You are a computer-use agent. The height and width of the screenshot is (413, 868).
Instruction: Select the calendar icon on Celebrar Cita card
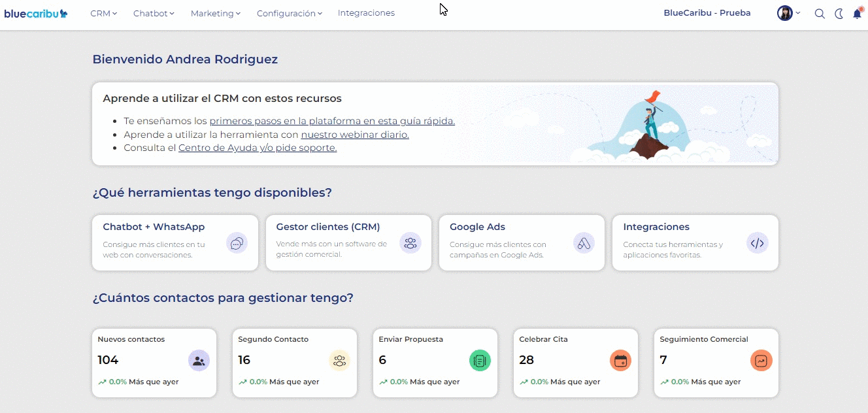click(x=620, y=360)
